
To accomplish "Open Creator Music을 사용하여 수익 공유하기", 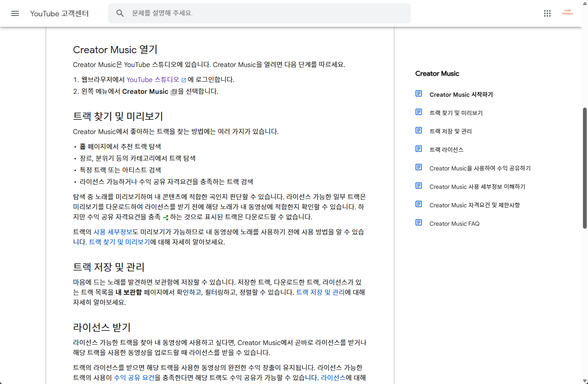I will 480,168.
